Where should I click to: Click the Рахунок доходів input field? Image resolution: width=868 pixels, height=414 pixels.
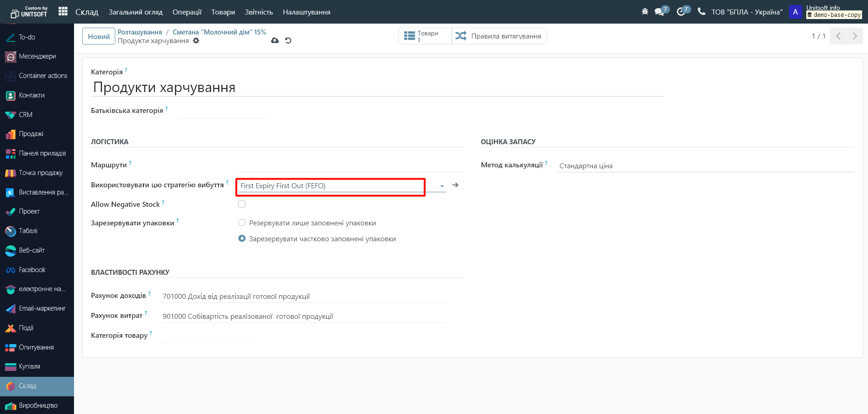point(304,297)
